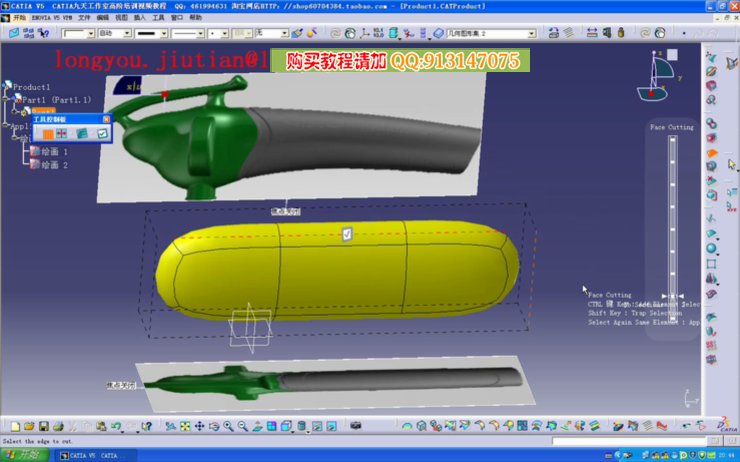The image size is (740, 462).
Task: Toggle the checkmark icon in tools palette
Action: point(102,133)
